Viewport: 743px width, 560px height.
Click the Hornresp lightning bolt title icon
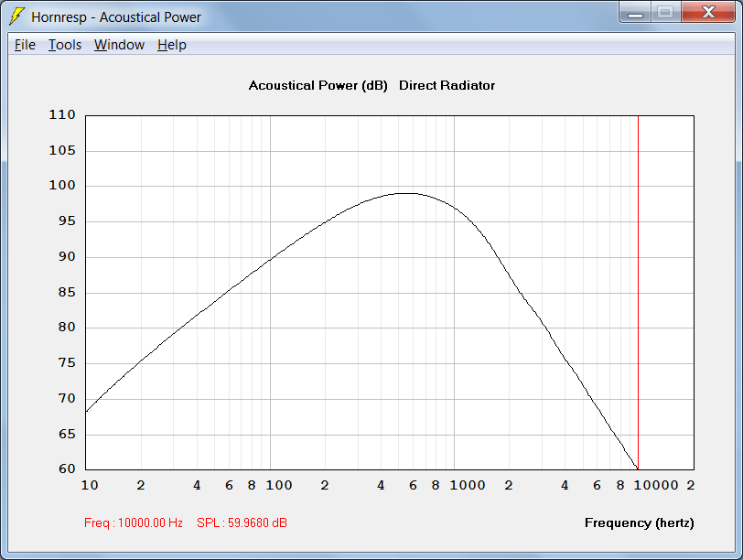click(16, 16)
